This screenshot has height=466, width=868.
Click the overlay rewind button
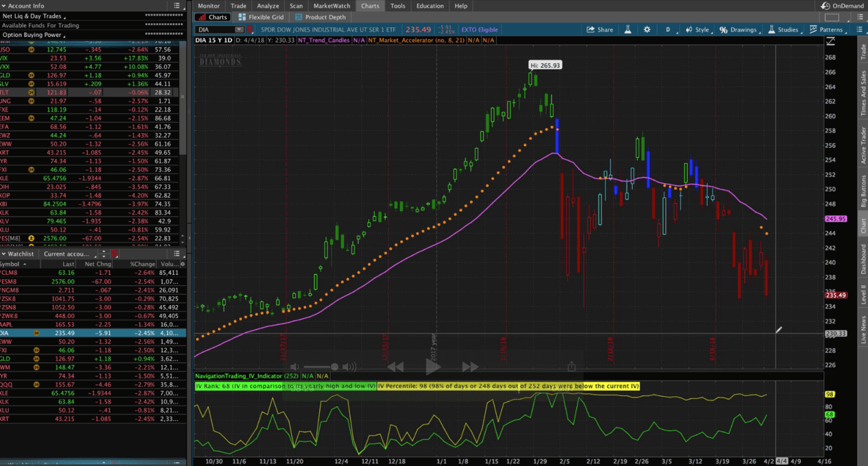(395, 367)
